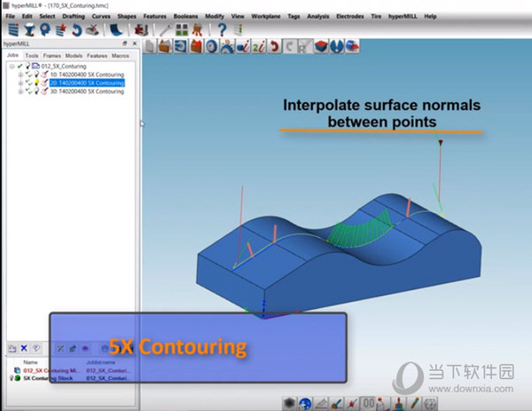Toggle light bulb on 012_5X_Conturing joblist
Screen dimensions: 532x411
[27, 66]
